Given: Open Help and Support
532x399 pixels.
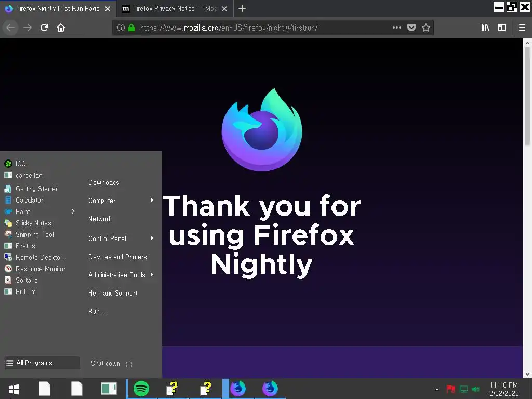Looking at the screenshot, I should (113, 294).
